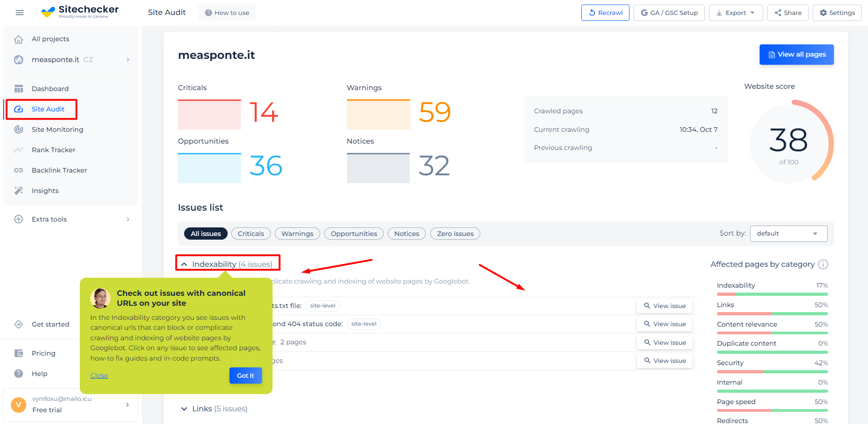Click the Get started diamond icon
The image size is (868, 424).
(x=19, y=324)
